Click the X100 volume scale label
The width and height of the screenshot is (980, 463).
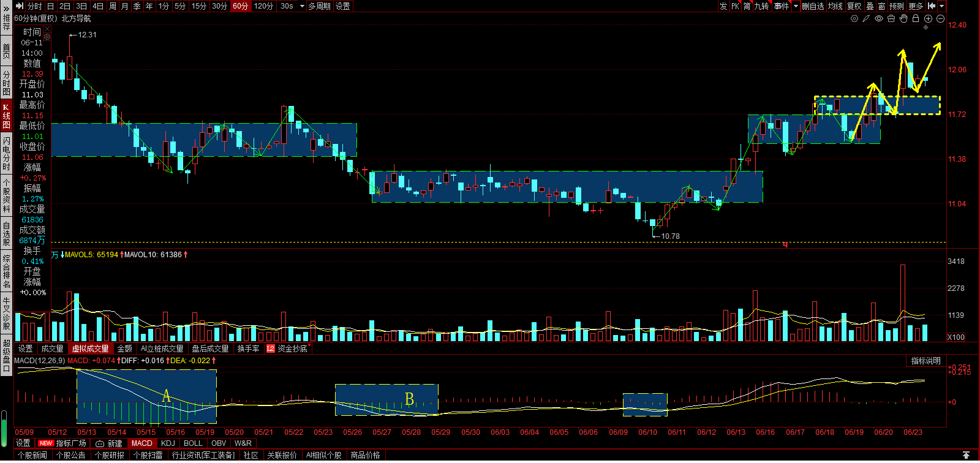tap(956, 337)
